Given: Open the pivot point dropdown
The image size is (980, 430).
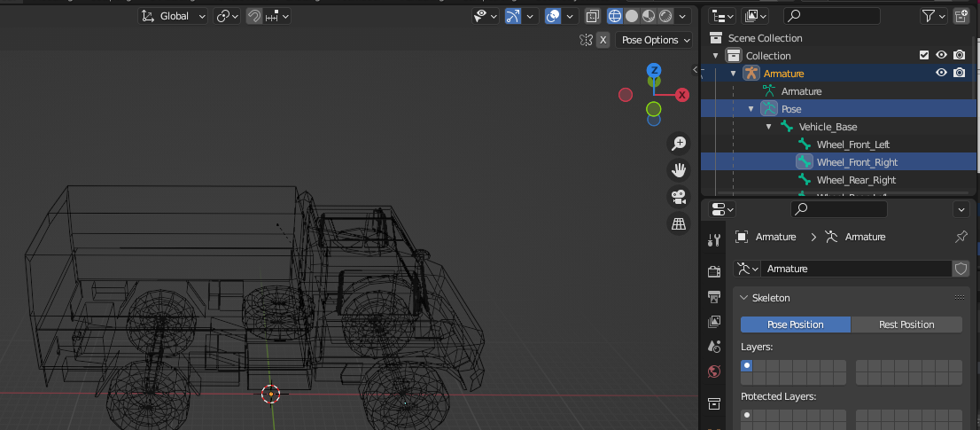Looking at the screenshot, I should (x=227, y=16).
